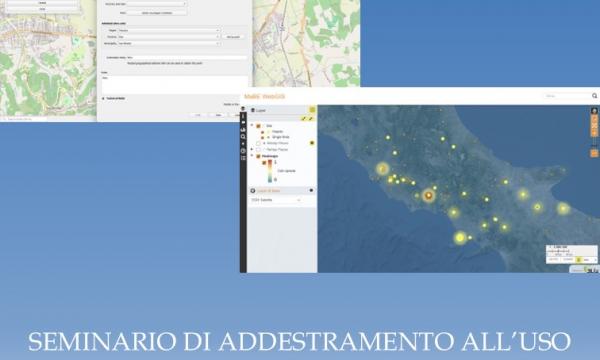
Task: Open the base layer dropdown showing Satellite
Action: pyautogui.click(x=275, y=200)
